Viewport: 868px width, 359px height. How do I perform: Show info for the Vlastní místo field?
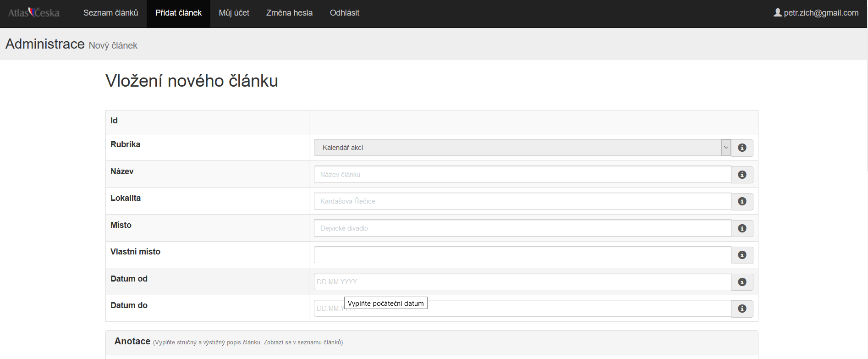point(742,255)
